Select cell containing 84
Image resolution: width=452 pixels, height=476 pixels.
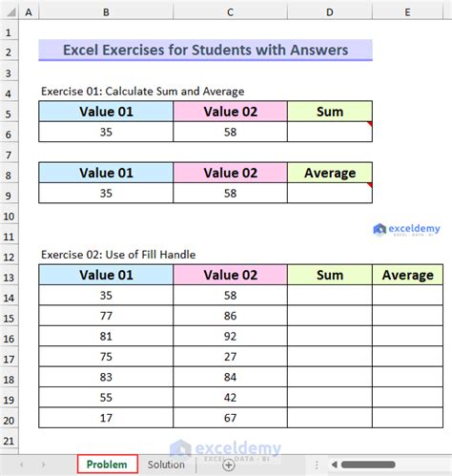[x=230, y=377]
